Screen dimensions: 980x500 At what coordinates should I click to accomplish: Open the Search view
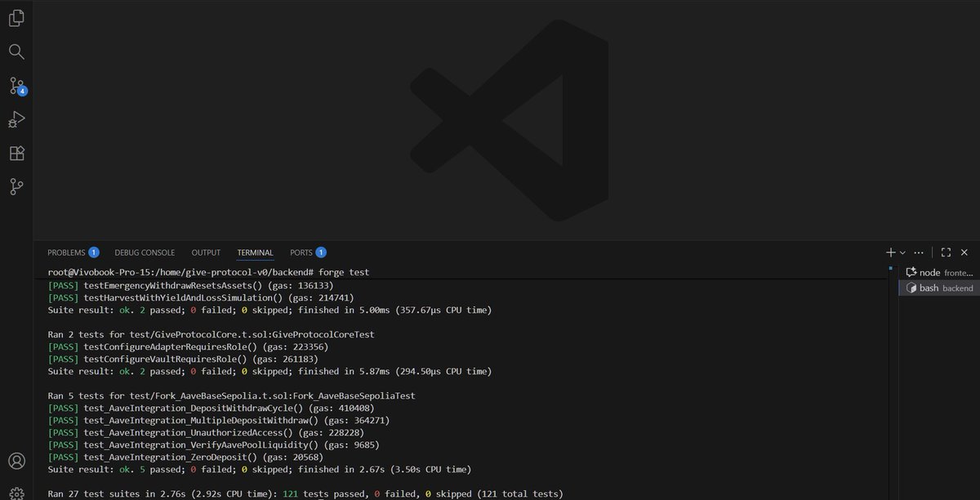pyautogui.click(x=16, y=51)
